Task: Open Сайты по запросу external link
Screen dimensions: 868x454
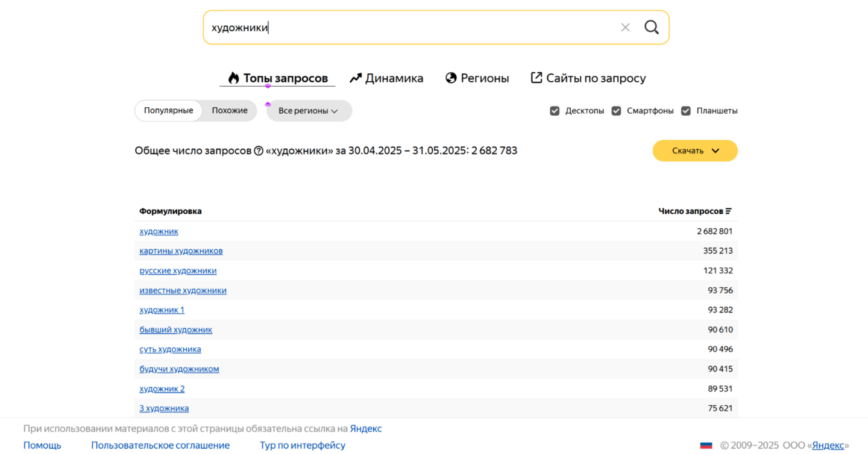Action: (588, 78)
